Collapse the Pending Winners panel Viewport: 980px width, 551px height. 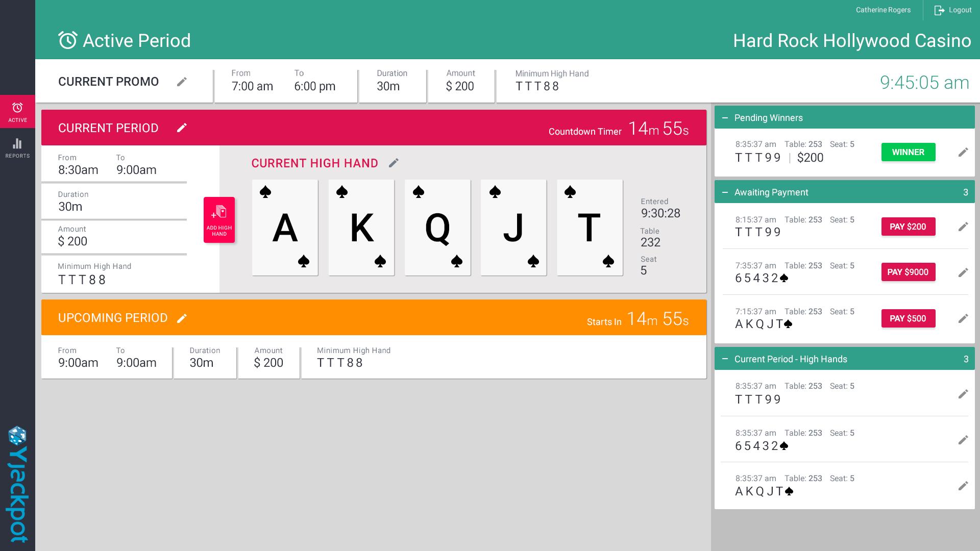click(x=725, y=118)
